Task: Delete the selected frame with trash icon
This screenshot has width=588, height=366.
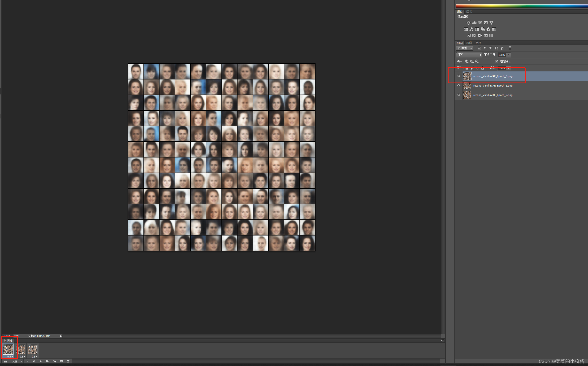Action: coord(68,361)
